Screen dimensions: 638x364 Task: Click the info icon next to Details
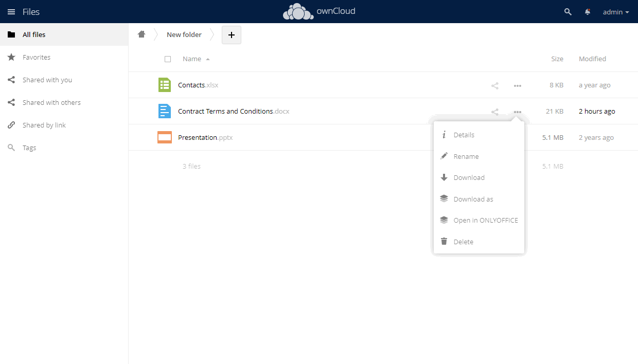click(444, 135)
